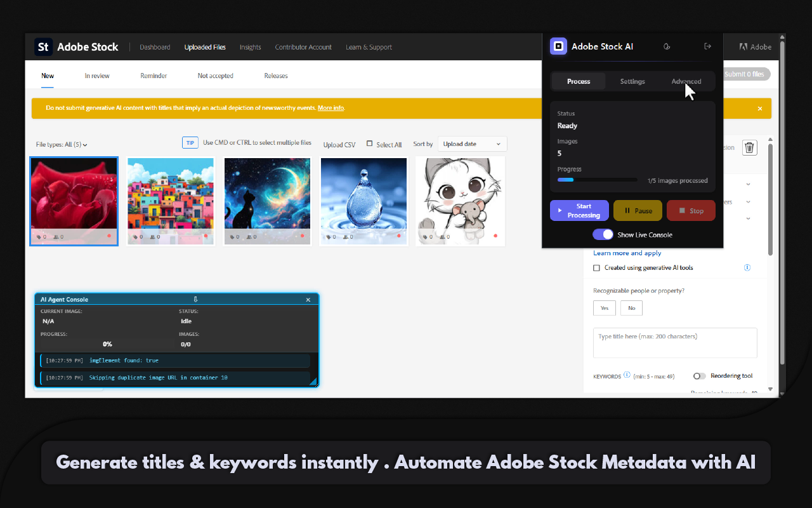Click the keywords info icon
Image resolution: width=812 pixels, height=508 pixels.
[627, 375]
